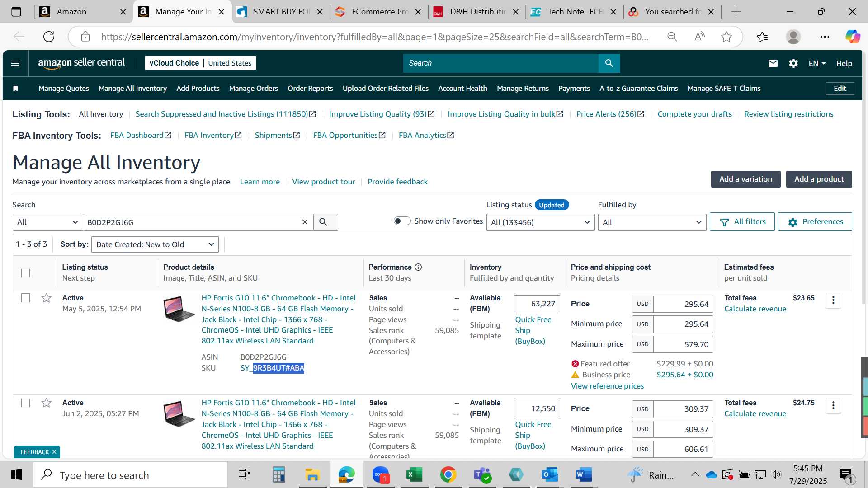
Task: Select the May 5, 2025 listing checkbox
Action: 26,298
